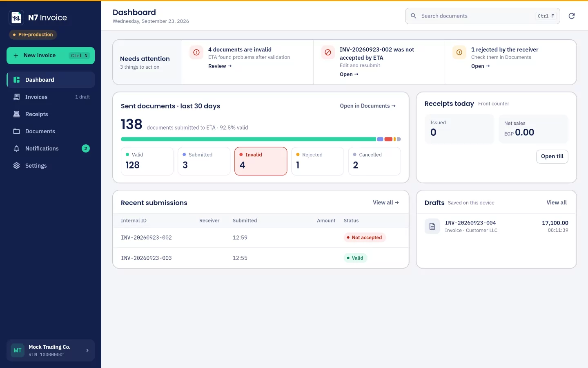Click the invalid documents alert icon
This screenshot has width=588, height=368.
(196, 52)
